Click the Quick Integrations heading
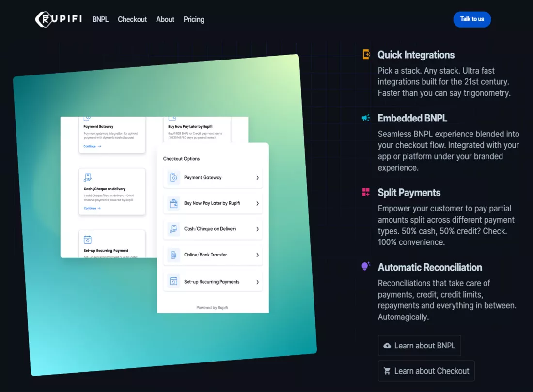 [x=416, y=55]
